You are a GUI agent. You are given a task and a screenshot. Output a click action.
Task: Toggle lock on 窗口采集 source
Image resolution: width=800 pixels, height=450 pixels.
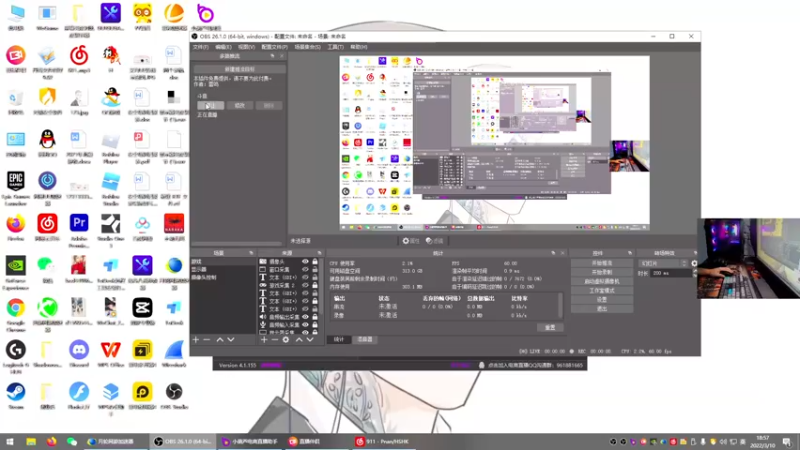tap(315, 269)
